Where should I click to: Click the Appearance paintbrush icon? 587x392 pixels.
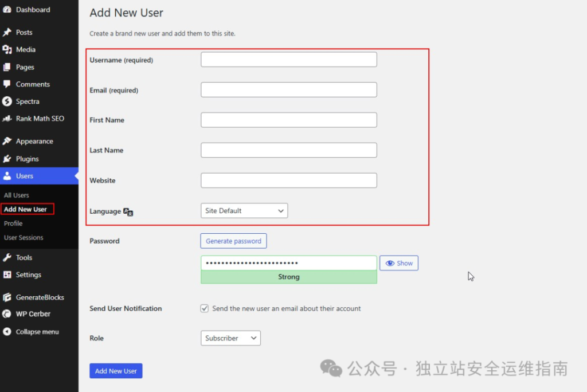pos(7,141)
